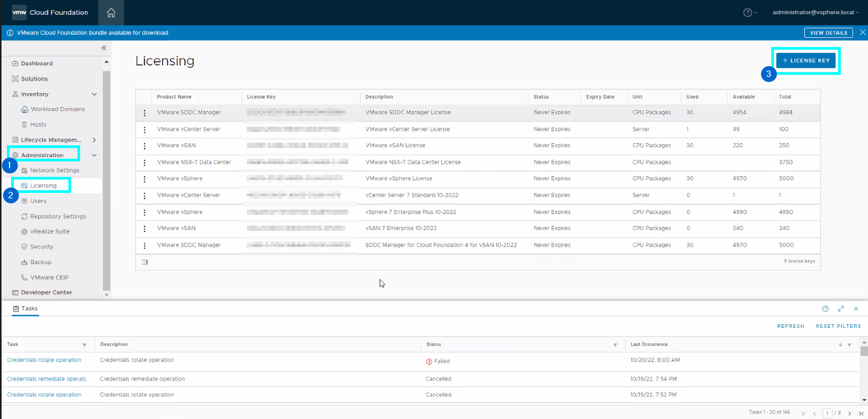This screenshot has width=868, height=419.
Task: Filter the Last Occurrence column
Action: click(849, 345)
